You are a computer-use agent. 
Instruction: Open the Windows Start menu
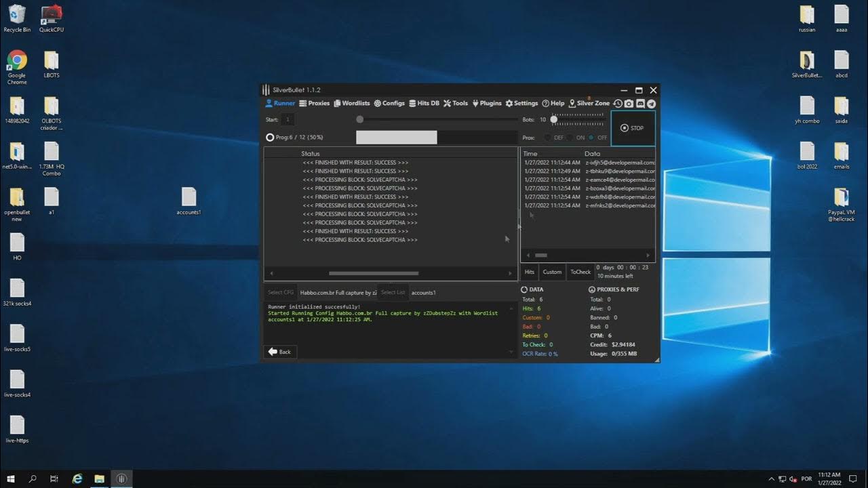[11, 479]
